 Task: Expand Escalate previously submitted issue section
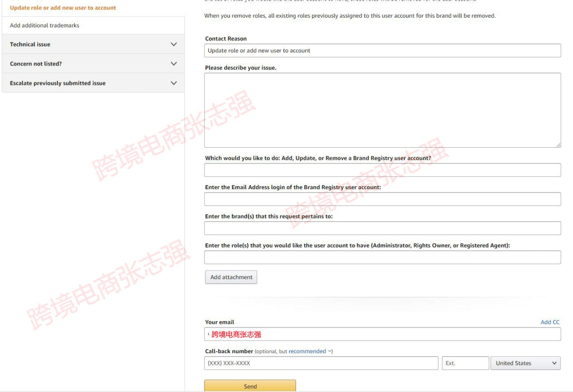93,83
